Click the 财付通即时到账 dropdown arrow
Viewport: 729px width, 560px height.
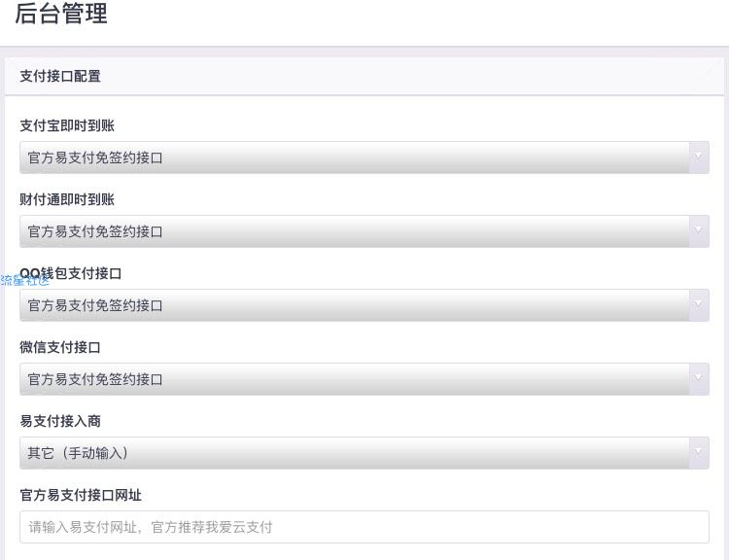click(697, 230)
